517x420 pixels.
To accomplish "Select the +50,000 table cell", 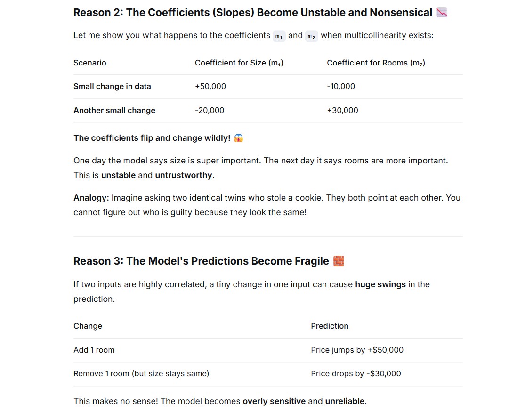I will click(210, 86).
